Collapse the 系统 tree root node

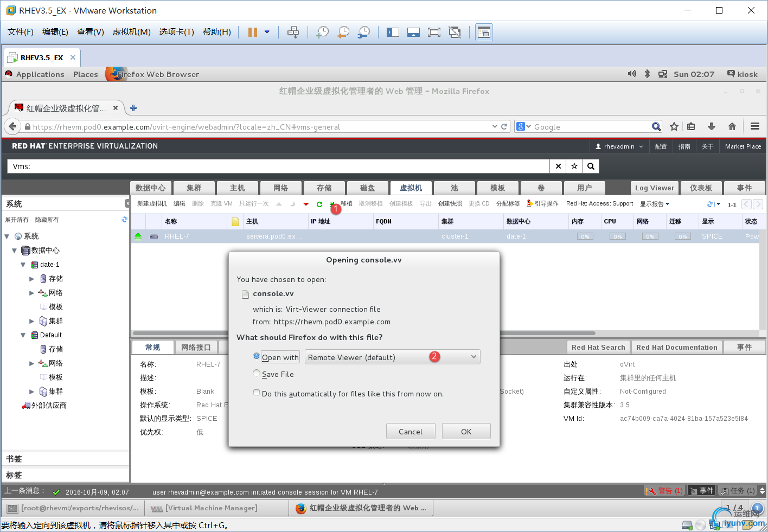click(7, 236)
